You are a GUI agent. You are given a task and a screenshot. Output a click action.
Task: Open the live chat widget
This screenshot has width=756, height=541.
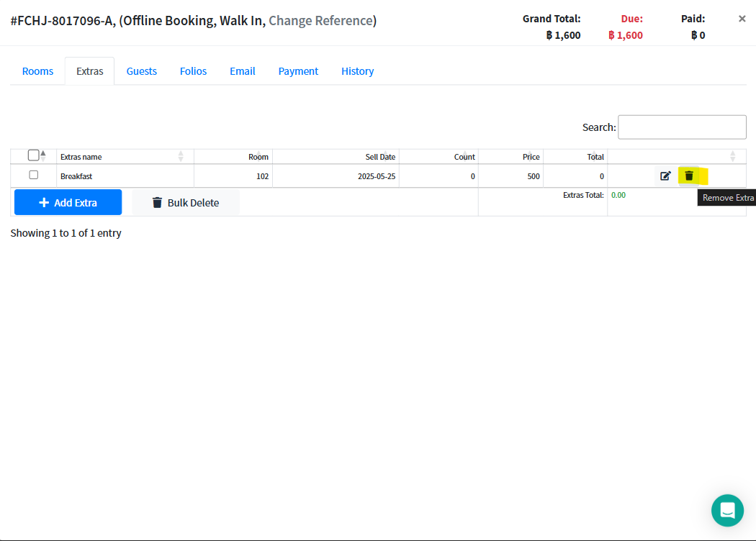coord(727,510)
